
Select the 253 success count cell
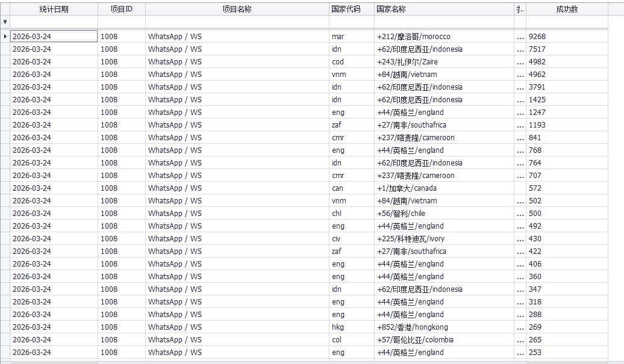tap(567, 352)
